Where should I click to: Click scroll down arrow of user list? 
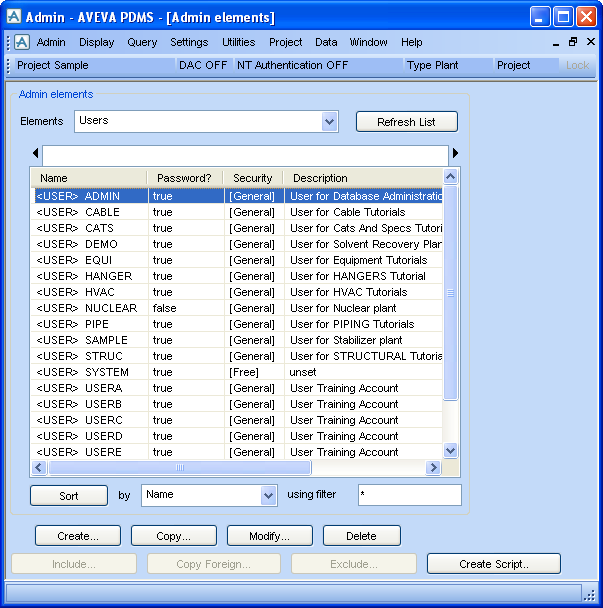tap(450, 451)
